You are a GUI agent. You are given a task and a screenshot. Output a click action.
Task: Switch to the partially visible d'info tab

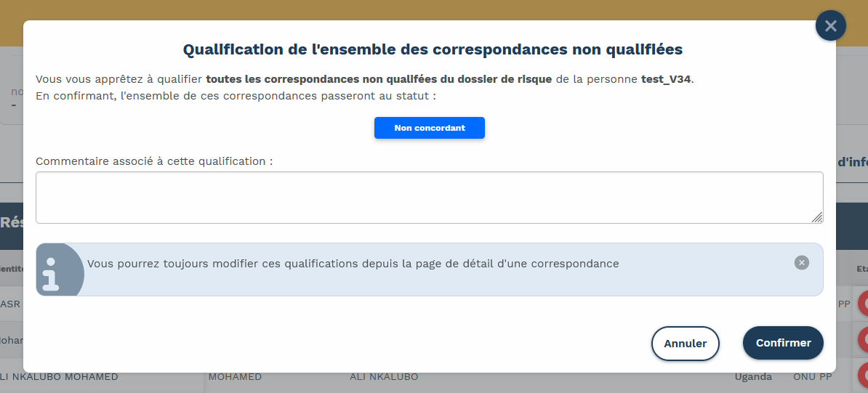[x=852, y=162]
